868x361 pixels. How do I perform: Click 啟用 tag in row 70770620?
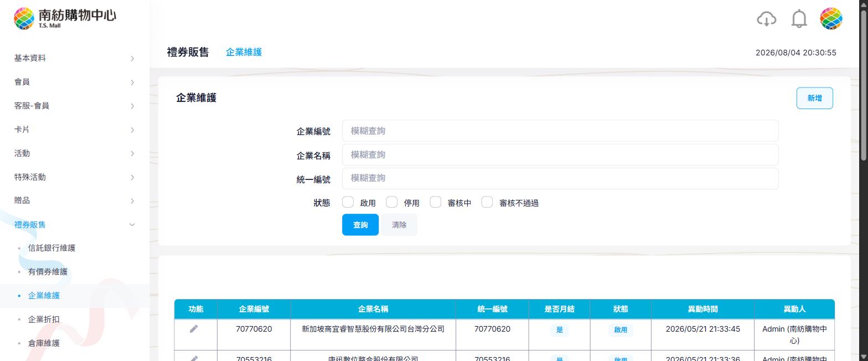click(x=621, y=329)
